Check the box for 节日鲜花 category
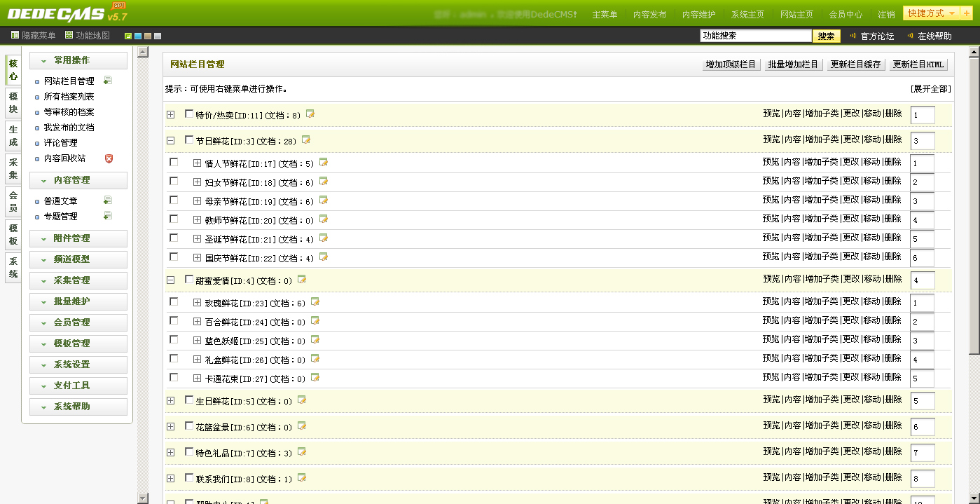Image resolution: width=980 pixels, height=504 pixels. pyautogui.click(x=189, y=140)
